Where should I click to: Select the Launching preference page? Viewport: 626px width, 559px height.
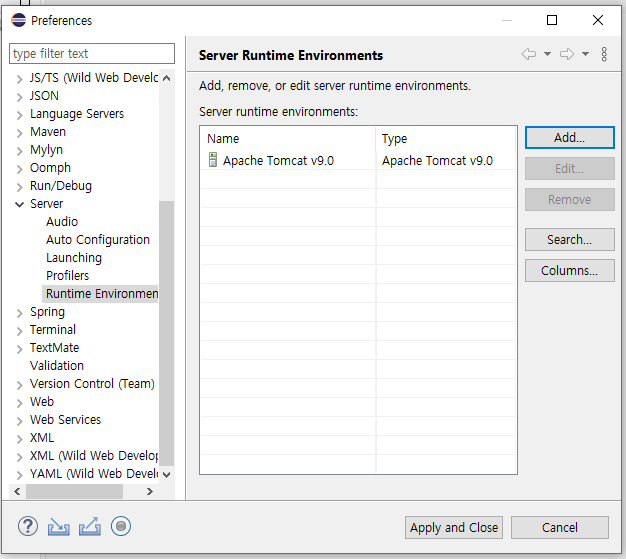coord(74,258)
